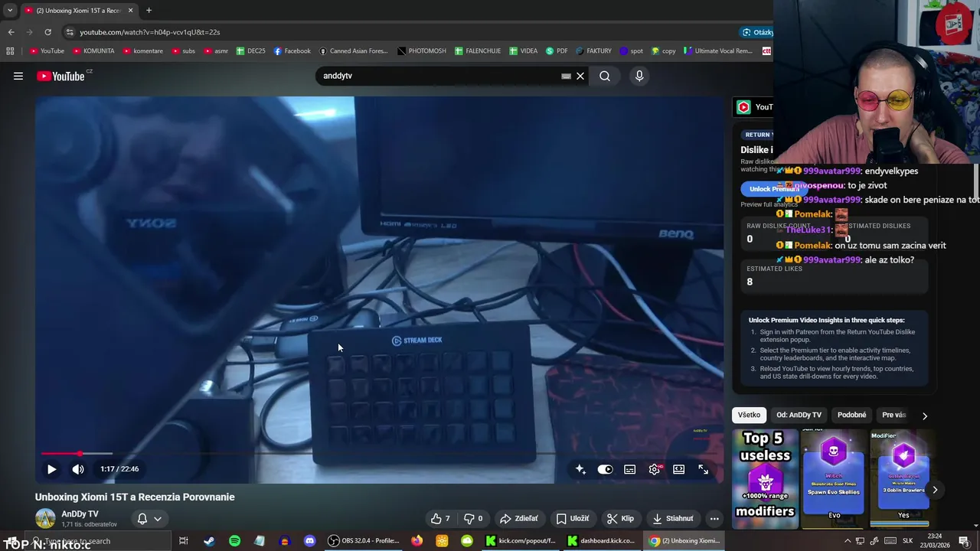This screenshot has height=551, width=980.
Task: Reload the current page
Action: point(47,32)
